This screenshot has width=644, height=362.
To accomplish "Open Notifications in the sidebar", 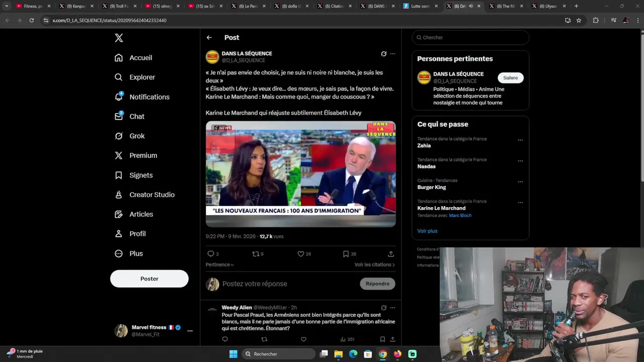I will pyautogui.click(x=142, y=97).
